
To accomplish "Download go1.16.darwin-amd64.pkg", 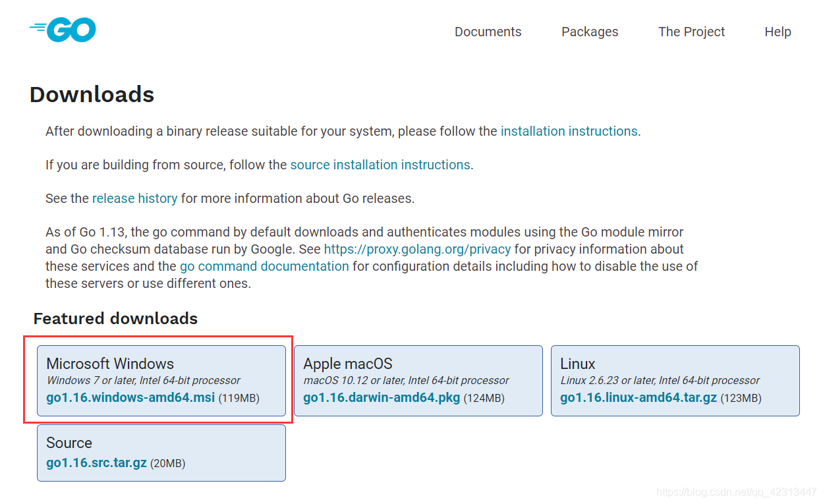I will pos(382,398).
